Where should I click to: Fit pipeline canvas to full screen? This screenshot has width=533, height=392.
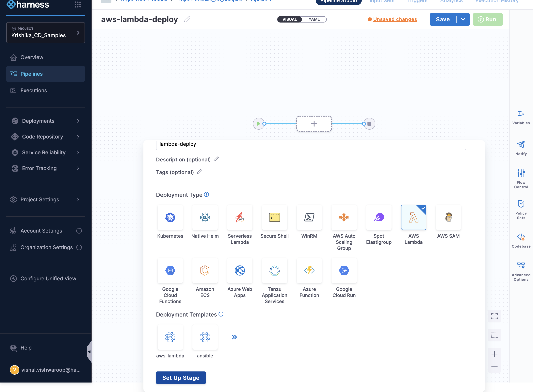click(494, 316)
